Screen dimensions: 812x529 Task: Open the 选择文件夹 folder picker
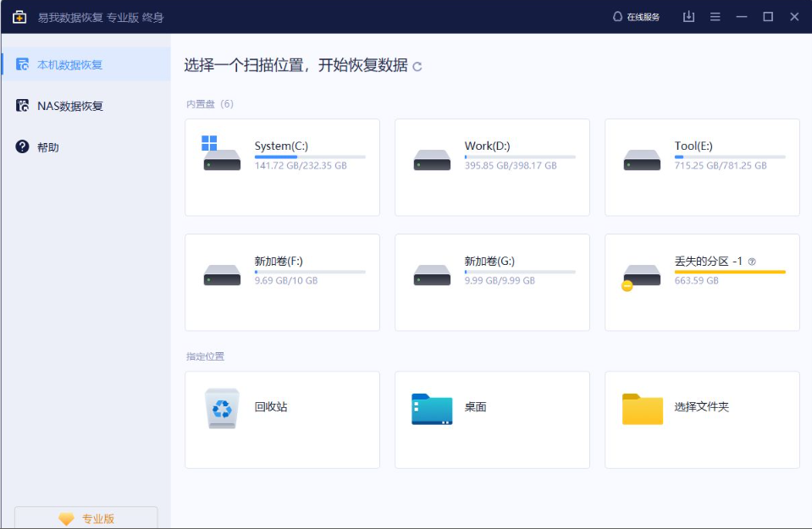(642, 408)
